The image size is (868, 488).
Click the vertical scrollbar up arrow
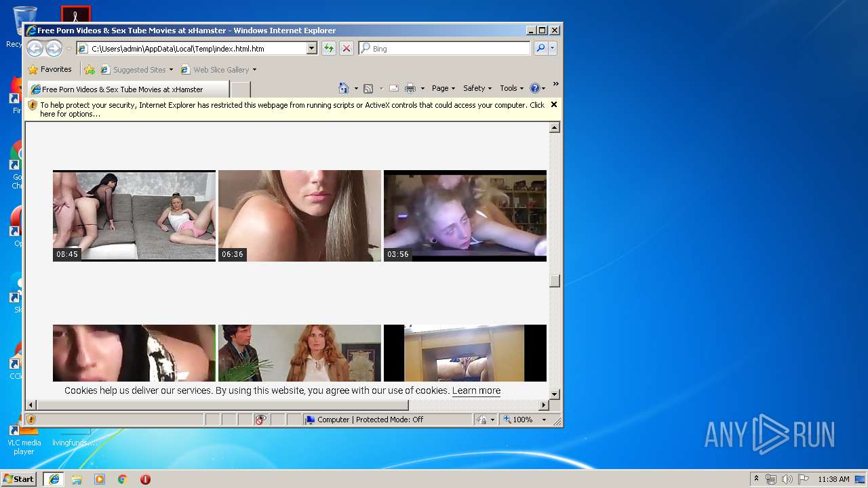(555, 127)
